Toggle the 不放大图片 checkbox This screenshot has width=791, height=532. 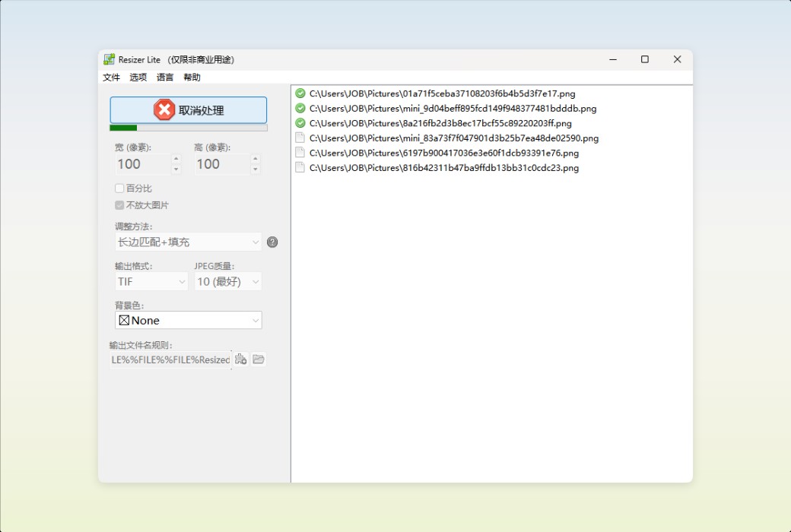pos(119,204)
